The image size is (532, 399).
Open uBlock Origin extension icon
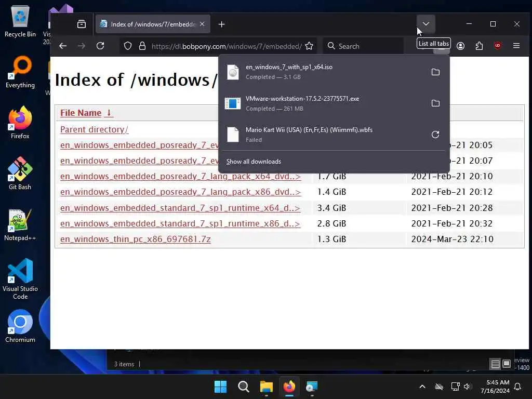coord(498,46)
